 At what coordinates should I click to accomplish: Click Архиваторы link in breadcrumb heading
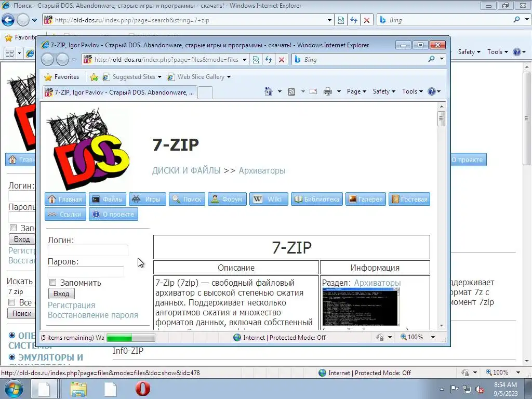tap(262, 170)
